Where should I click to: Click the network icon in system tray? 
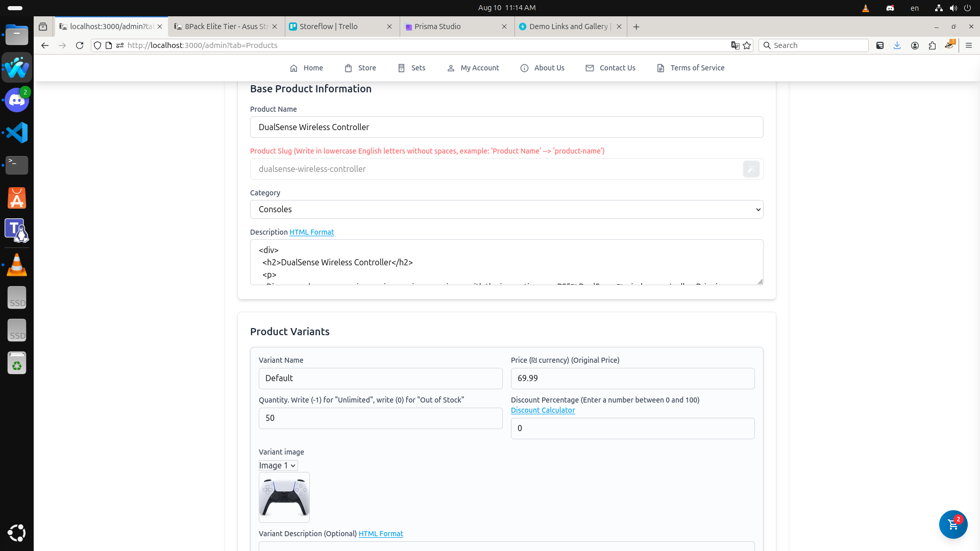(x=939, y=8)
